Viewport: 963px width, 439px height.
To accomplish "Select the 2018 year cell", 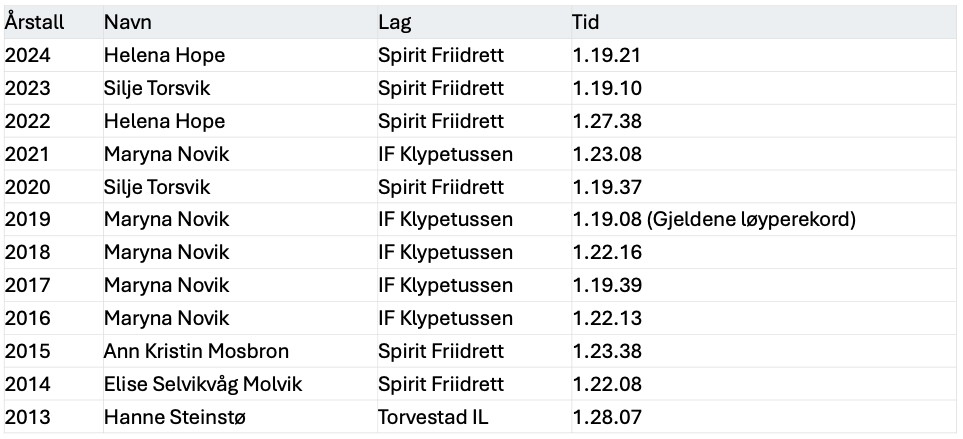I will [x=53, y=252].
